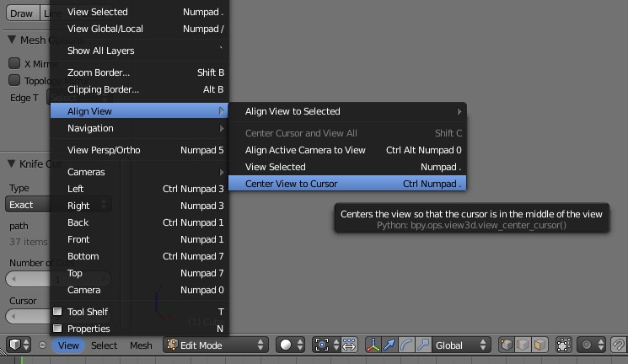This screenshot has width=628, height=364.
Task: Open the 3D View editor type selector
Action: [19, 345]
